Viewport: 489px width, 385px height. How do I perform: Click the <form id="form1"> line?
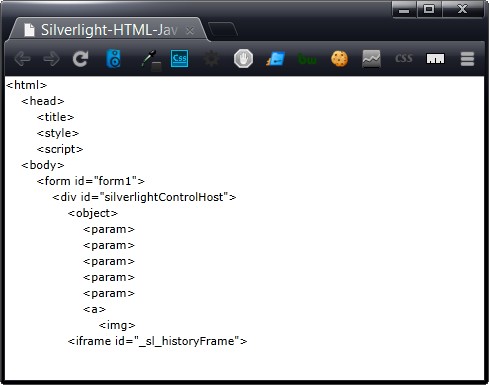click(91, 181)
